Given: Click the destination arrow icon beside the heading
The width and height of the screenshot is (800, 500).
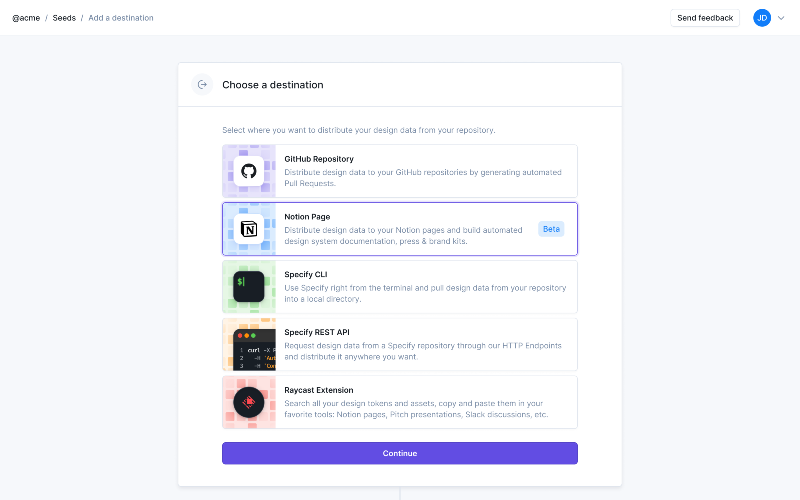Looking at the screenshot, I should click(x=202, y=85).
